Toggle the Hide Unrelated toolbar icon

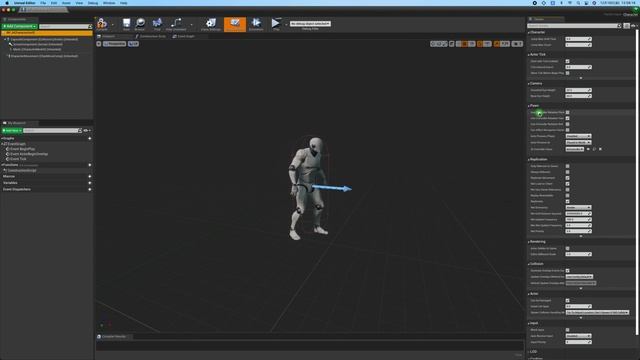176,24
